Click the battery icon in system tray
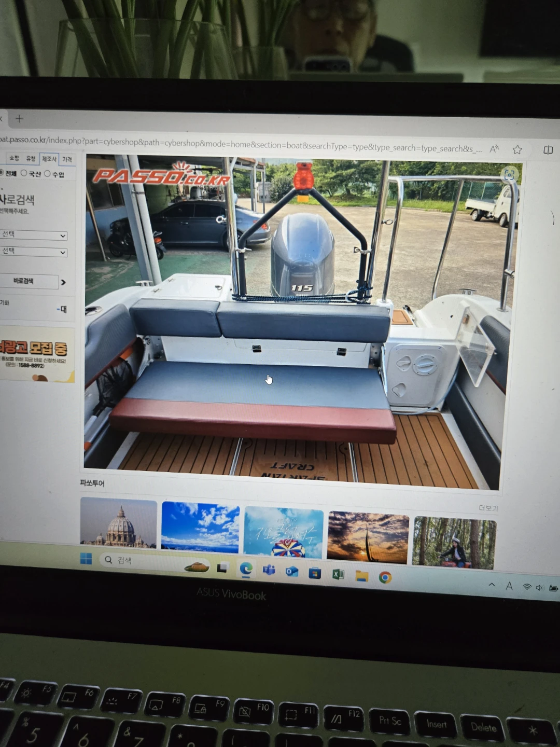Viewport: 560px width, 747px height. [553, 588]
